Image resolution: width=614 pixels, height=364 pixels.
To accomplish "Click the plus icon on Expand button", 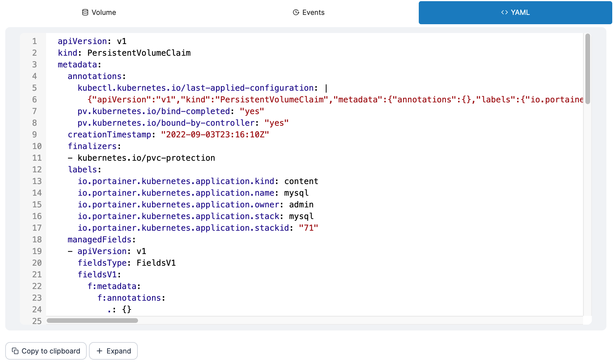I will (100, 351).
